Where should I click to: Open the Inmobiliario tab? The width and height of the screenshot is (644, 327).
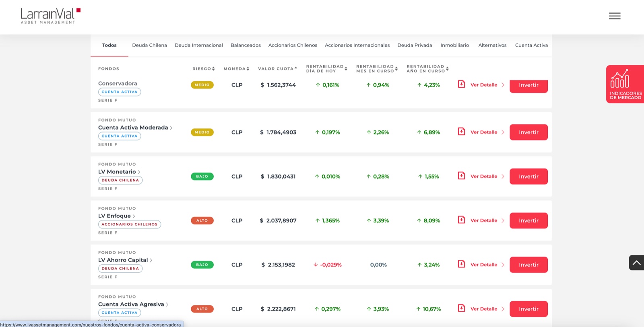(454, 45)
